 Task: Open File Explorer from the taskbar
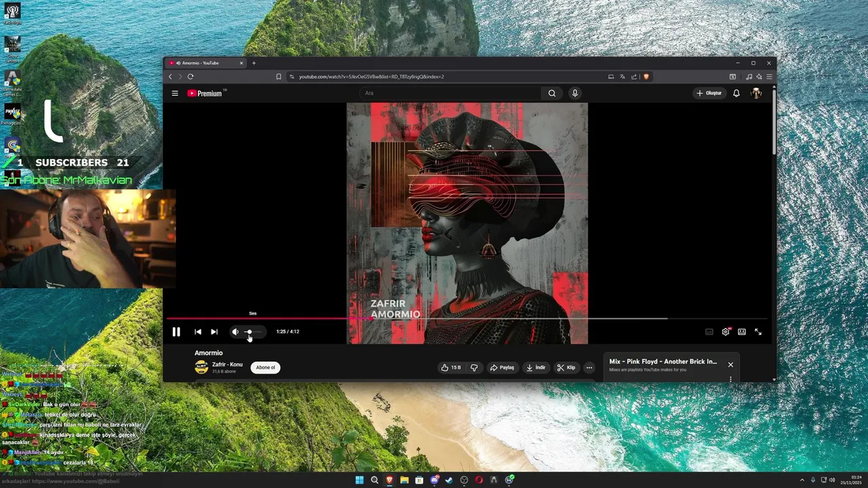[404, 480]
